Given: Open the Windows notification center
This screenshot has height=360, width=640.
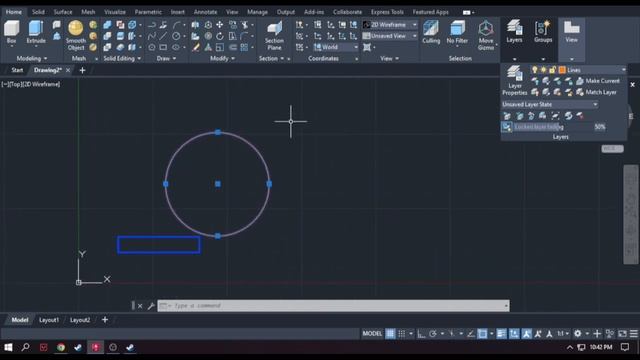Looking at the screenshot, I should [x=625, y=347].
